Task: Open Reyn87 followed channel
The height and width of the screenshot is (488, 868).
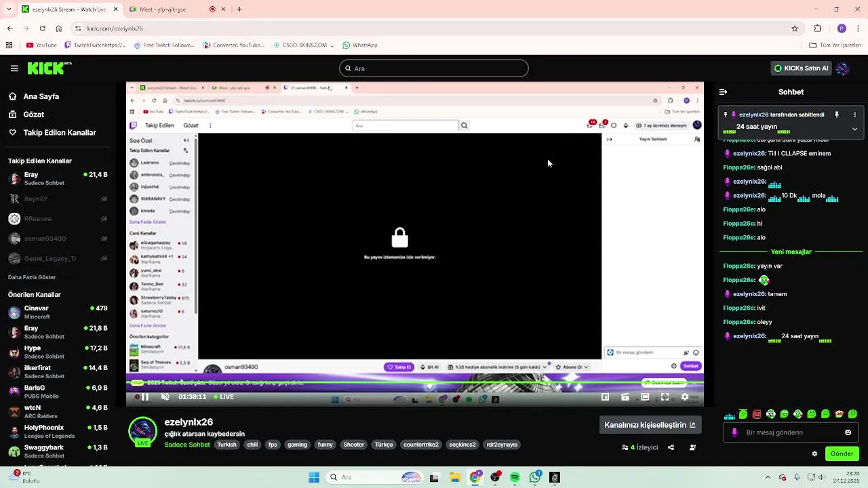Action: coord(58,199)
